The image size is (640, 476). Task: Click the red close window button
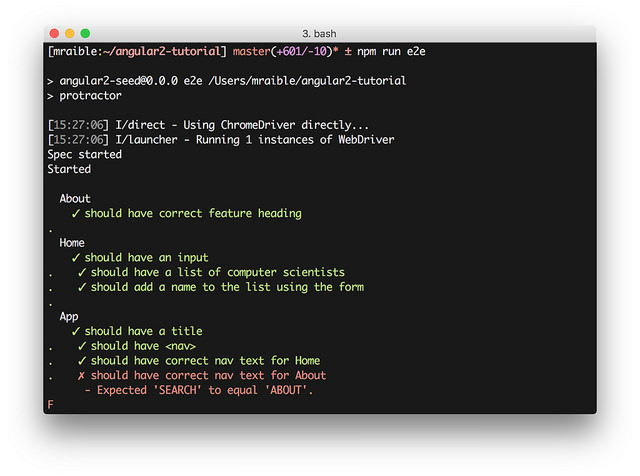[x=54, y=34]
